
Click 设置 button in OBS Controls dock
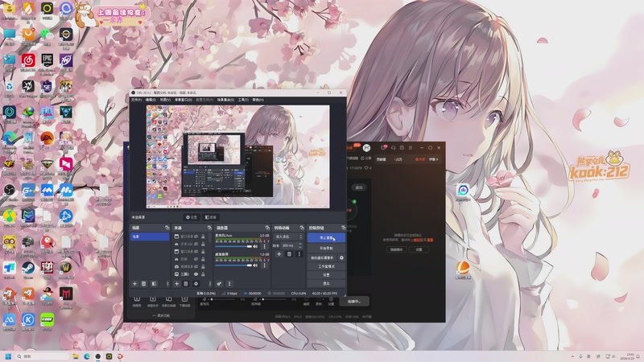[x=326, y=275]
